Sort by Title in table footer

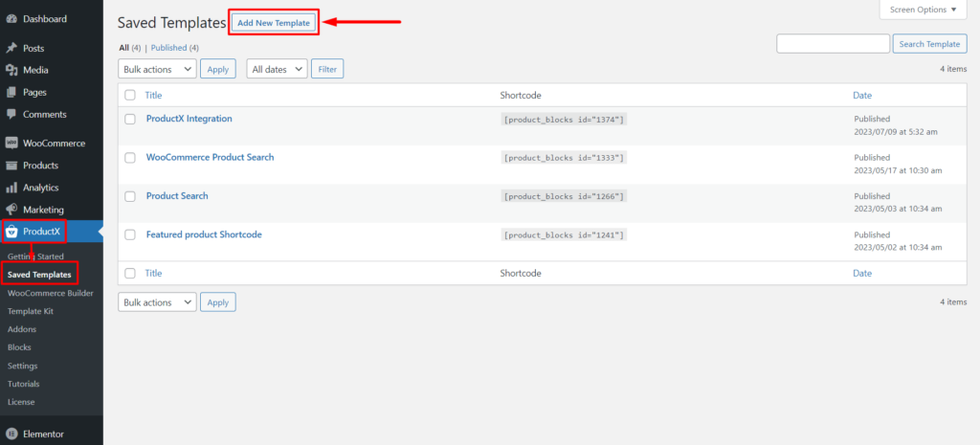pos(153,273)
